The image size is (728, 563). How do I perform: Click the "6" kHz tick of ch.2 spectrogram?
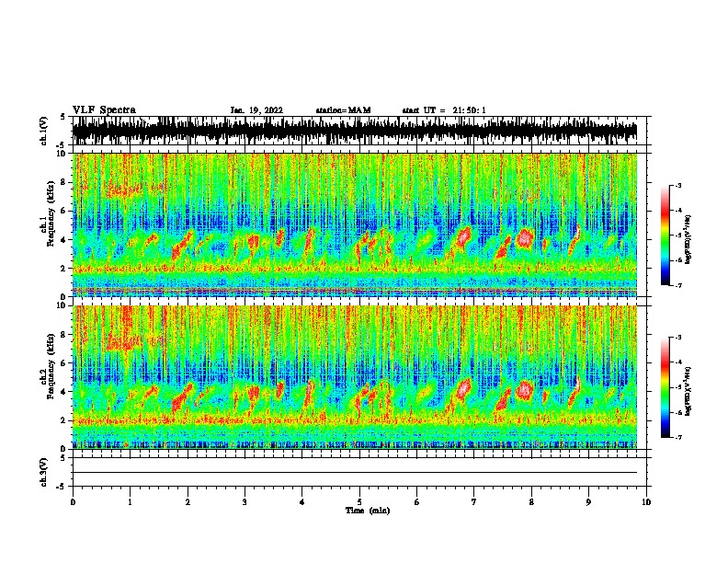pos(64,362)
